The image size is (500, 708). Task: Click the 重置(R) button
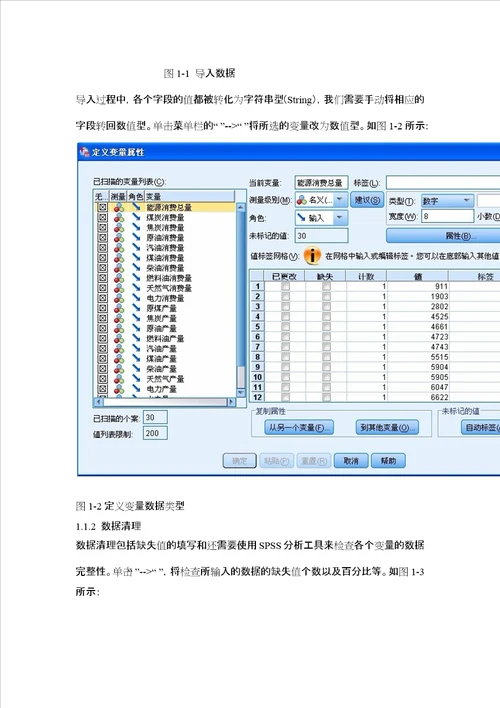tap(314, 461)
